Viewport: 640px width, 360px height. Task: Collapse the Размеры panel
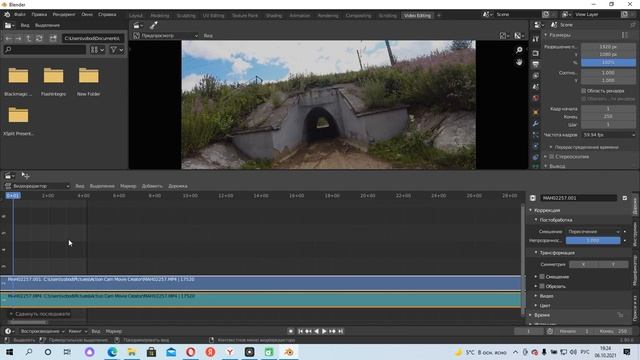[546, 35]
